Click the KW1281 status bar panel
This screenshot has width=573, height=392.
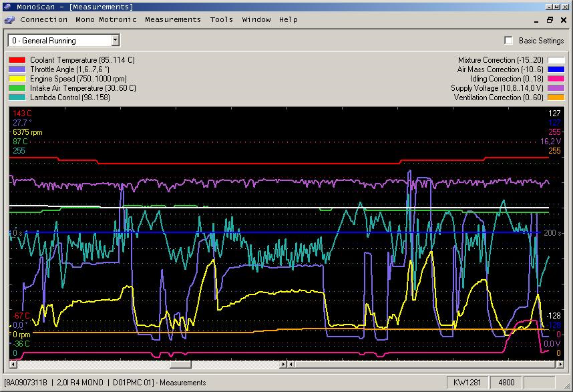[467, 383]
